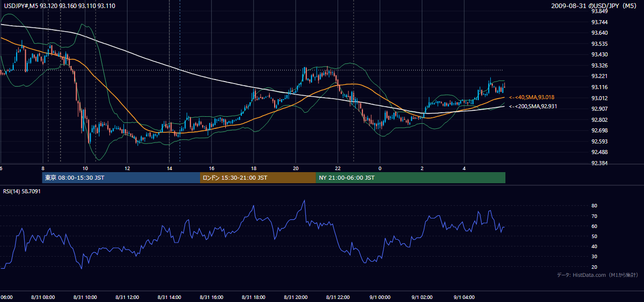Click hour label 2 under price chart
The image size is (644, 302).
point(422,168)
